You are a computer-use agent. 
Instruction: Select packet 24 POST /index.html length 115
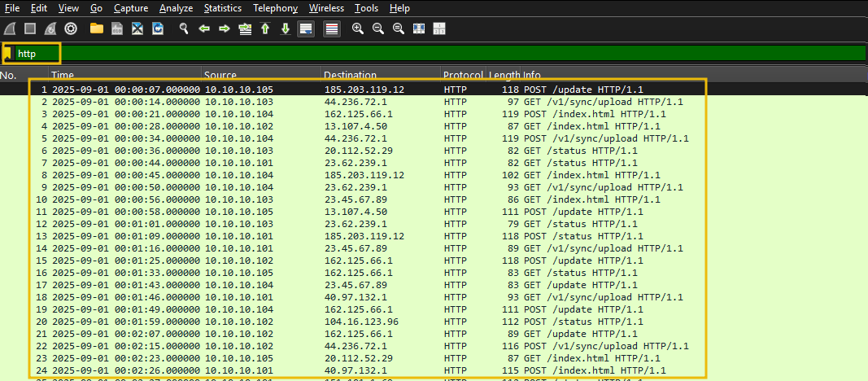click(x=434, y=370)
